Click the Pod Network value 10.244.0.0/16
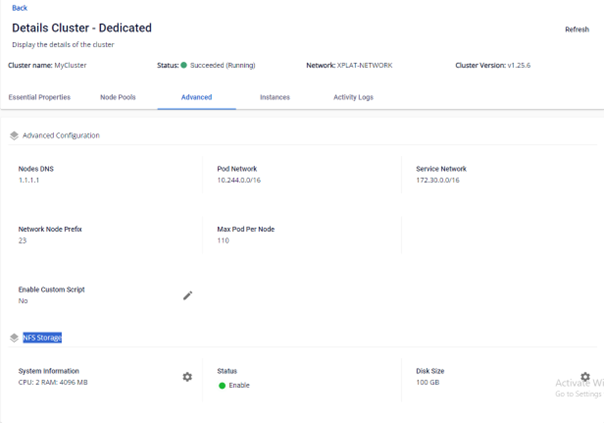604x423 pixels. click(240, 180)
